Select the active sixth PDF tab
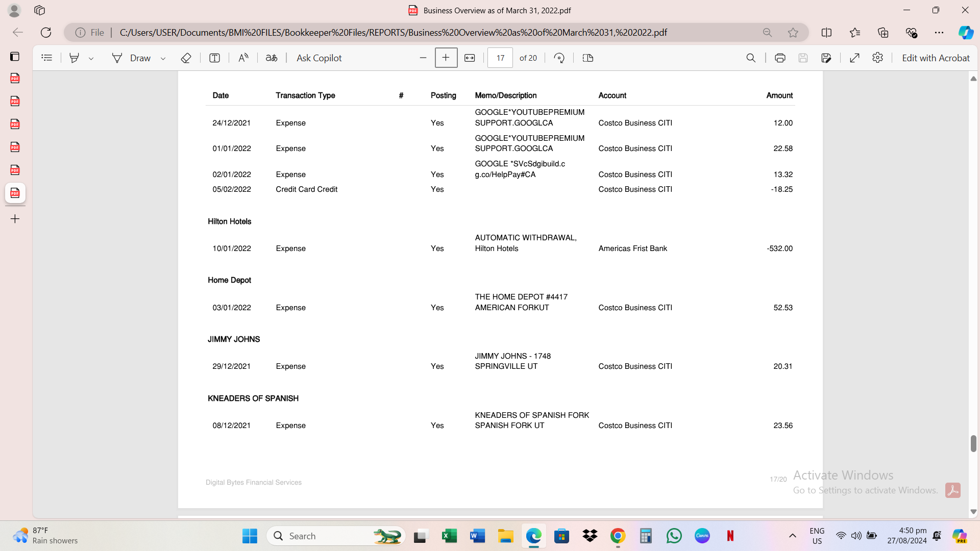The image size is (980, 551). point(15,193)
